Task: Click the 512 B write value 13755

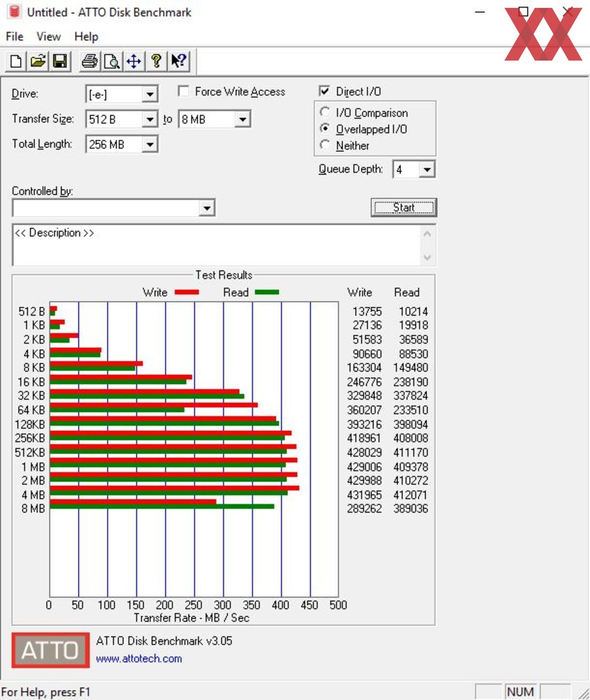Action: (367, 311)
